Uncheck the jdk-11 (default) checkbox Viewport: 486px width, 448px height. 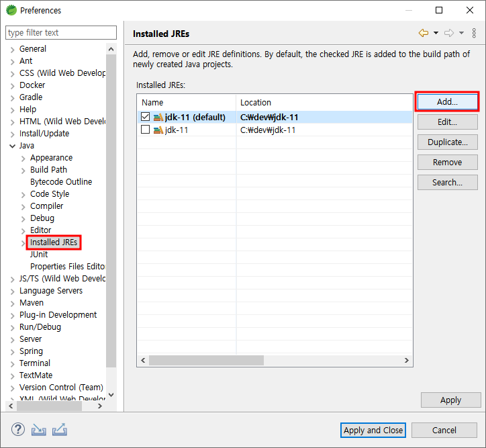[146, 117]
